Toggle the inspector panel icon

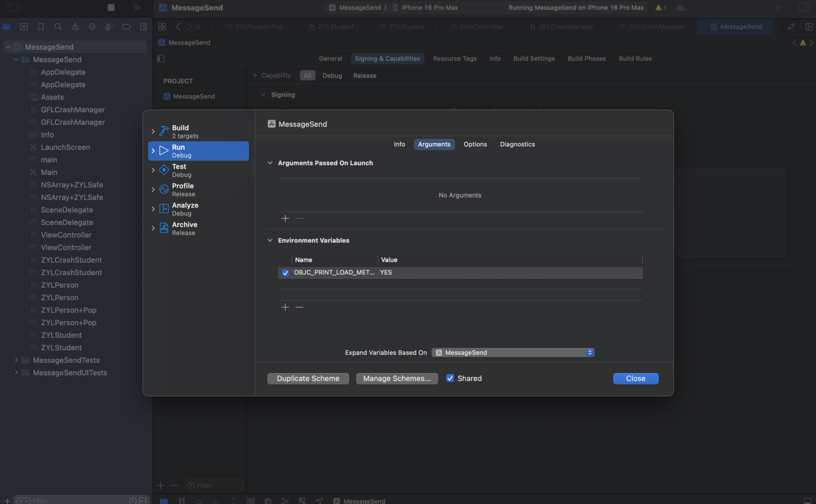804,8
